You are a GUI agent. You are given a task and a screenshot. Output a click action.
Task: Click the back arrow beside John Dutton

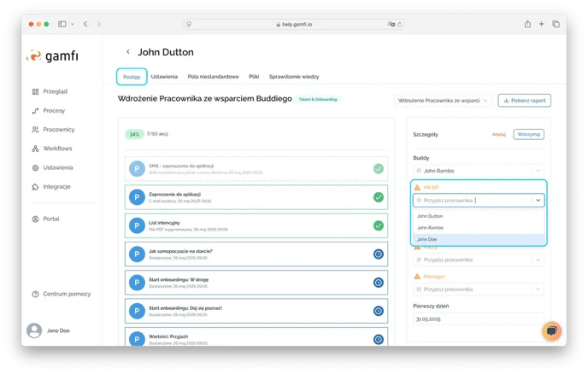(128, 53)
